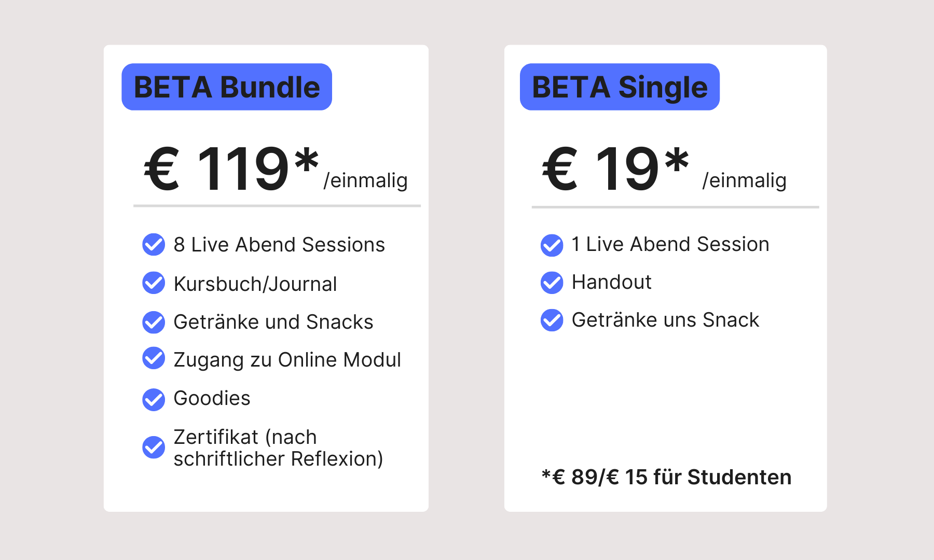Click the student discount footnote text
934x560 pixels.
point(666,477)
